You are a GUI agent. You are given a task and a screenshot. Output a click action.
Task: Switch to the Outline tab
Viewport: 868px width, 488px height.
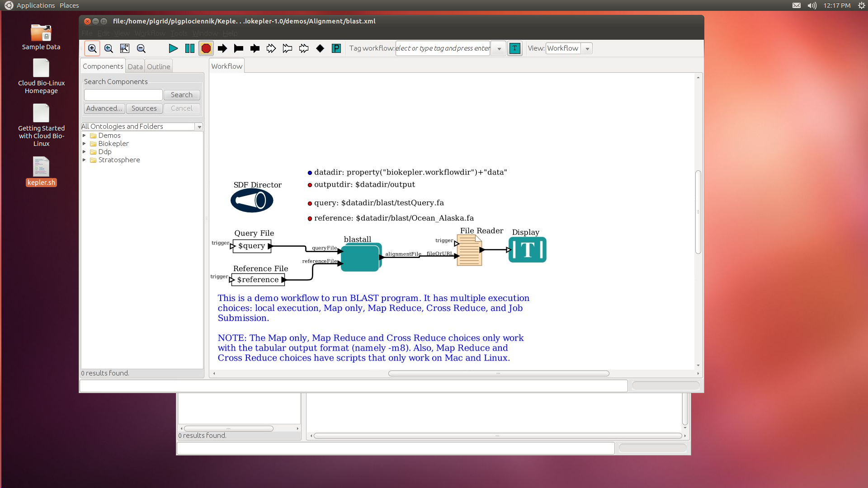(x=158, y=66)
